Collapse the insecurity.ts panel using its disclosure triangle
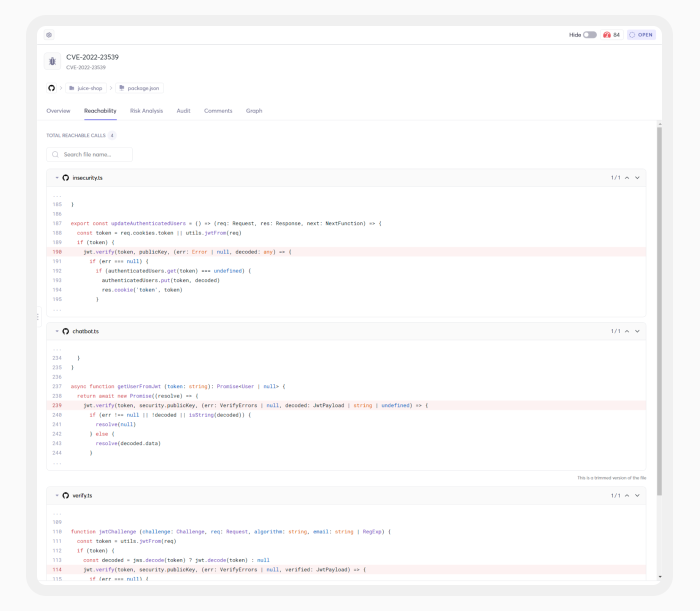Screen dimensions: 700x611 coord(56,177)
